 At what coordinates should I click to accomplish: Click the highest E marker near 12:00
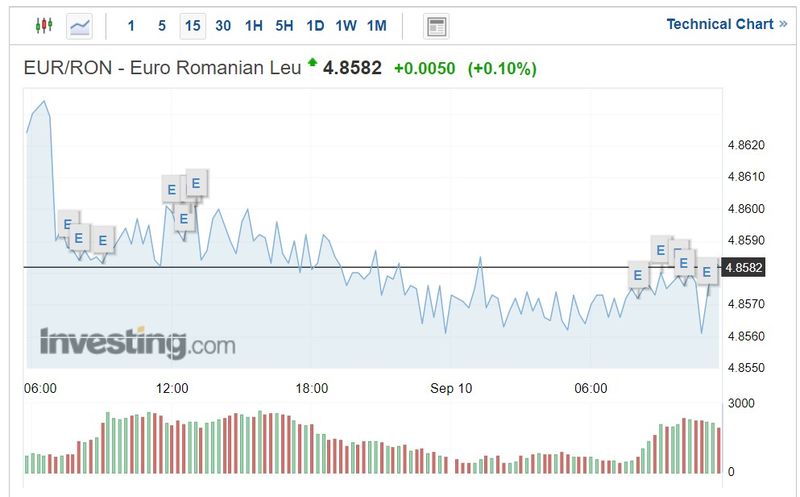point(196,183)
